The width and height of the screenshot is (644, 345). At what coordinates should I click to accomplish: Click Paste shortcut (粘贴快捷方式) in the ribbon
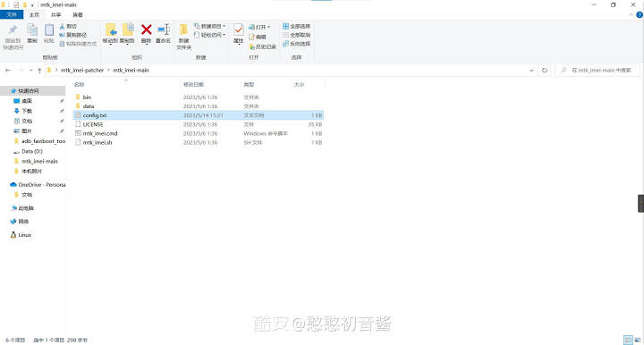78,44
